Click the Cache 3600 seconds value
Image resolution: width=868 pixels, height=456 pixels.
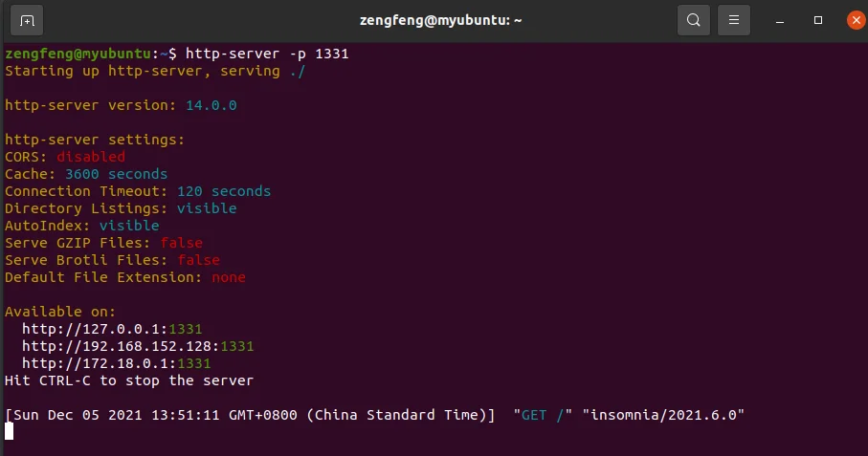[116, 174]
